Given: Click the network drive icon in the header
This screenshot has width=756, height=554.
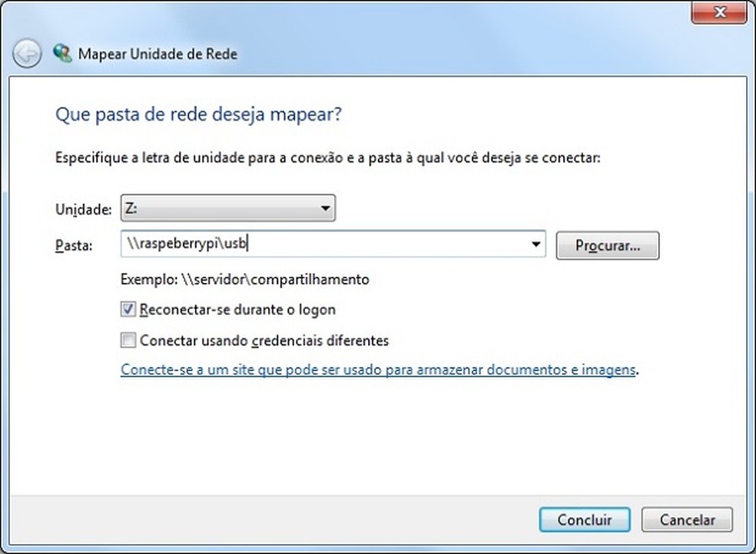Looking at the screenshot, I should point(61,53).
